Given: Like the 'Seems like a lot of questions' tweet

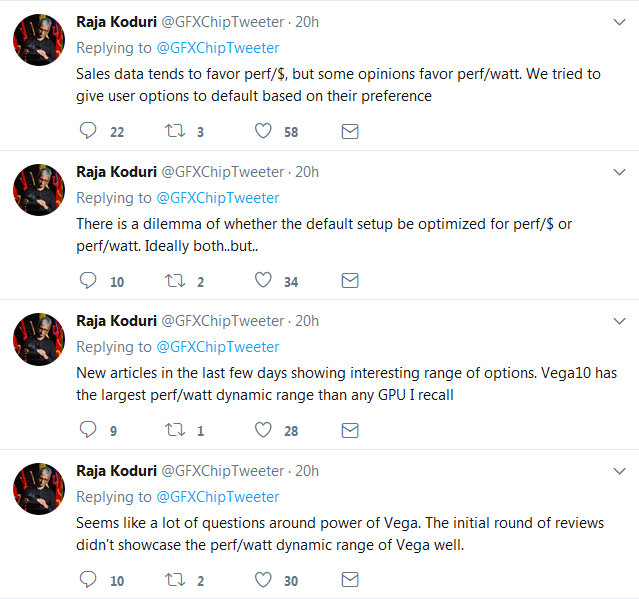Looking at the screenshot, I should point(264,580).
